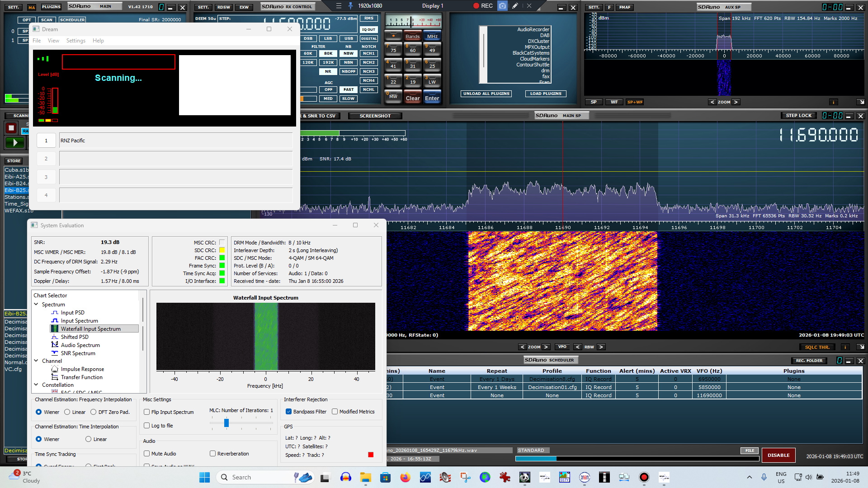Select Linear frequency interpolation radio button

pyautogui.click(x=67, y=412)
